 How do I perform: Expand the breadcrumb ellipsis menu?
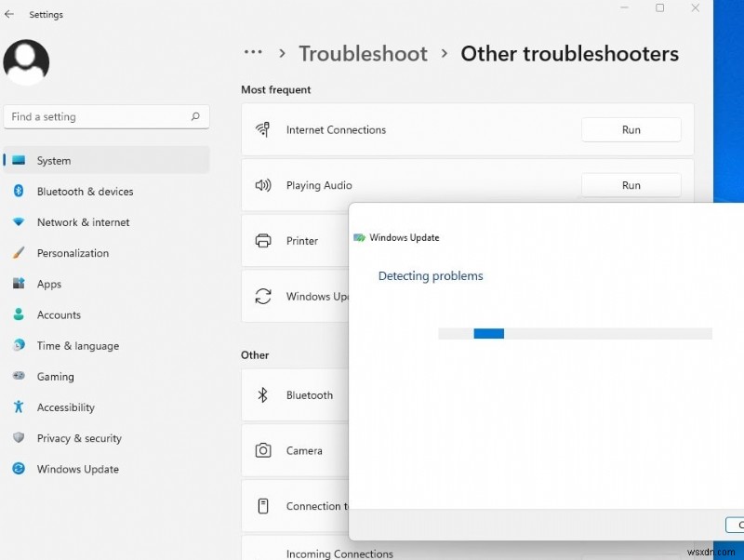pyautogui.click(x=253, y=53)
